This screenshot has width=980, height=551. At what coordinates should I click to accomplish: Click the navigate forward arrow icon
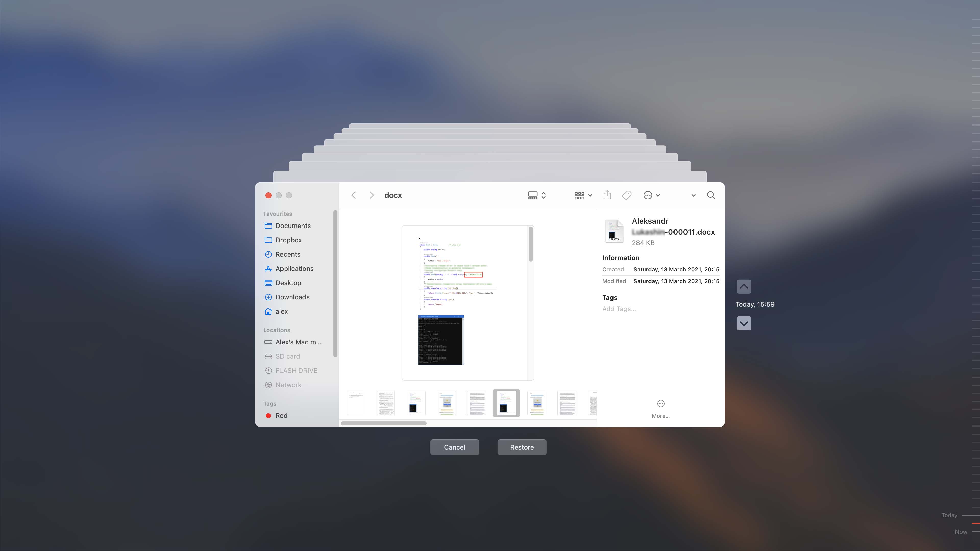tap(370, 195)
